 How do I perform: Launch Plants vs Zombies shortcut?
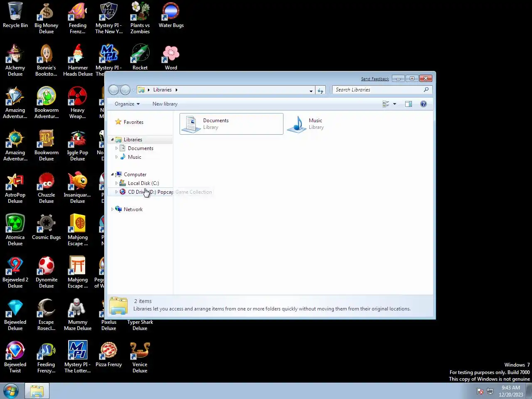point(140,18)
